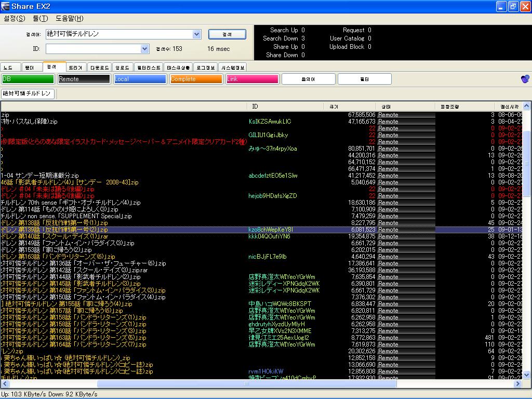Viewport: 532px width, 399px height.
Task: Select the 絶対可憐チルドレン search result tab
Action: point(28,94)
